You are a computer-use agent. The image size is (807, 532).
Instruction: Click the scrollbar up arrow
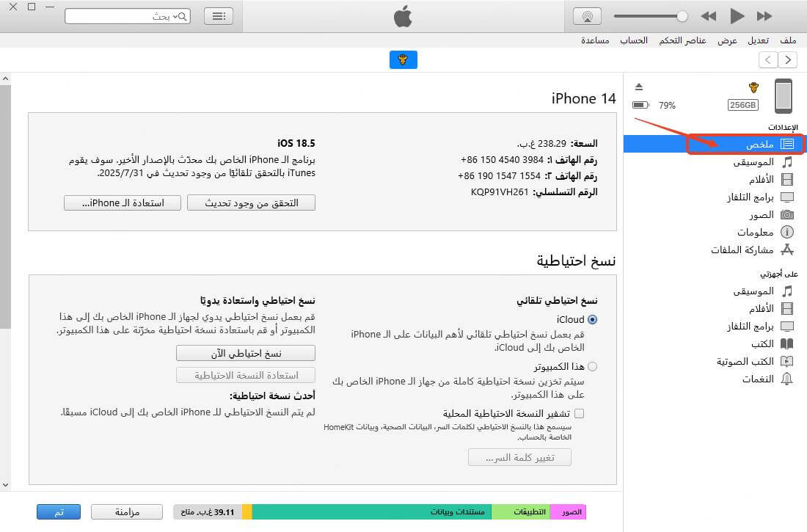click(5, 79)
